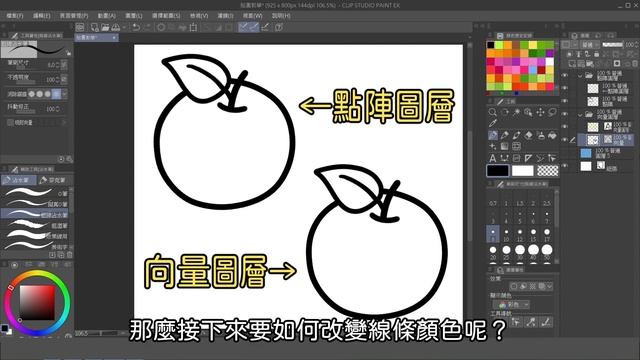Expand the 吸附向量 settings arrow
This screenshot has height=360, width=640.
coord(64,122)
